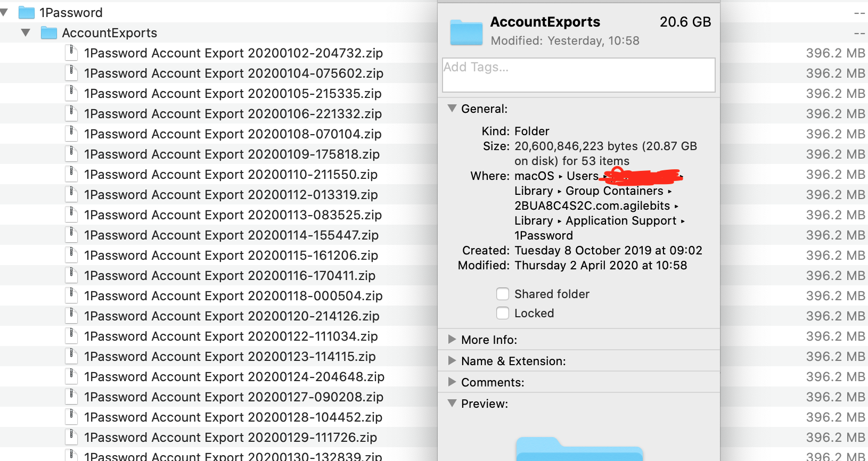Expand the Comments section
This screenshot has width=868, height=461.
click(452, 382)
